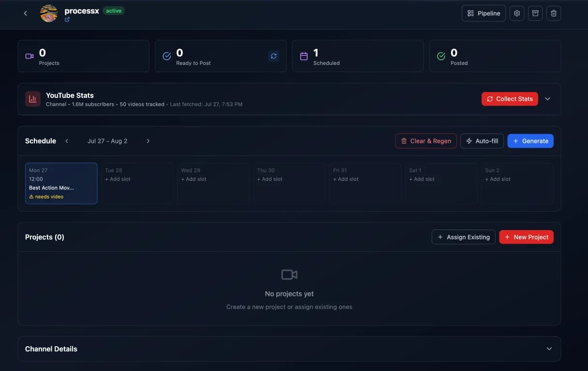588x371 pixels.
Task: Click Clear & Regen button
Action: pyautogui.click(x=426, y=141)
